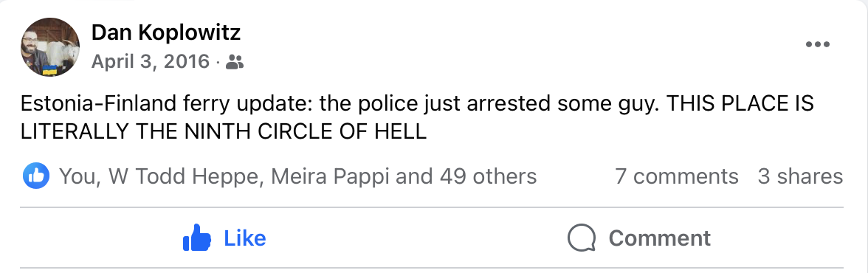The image size is (868, 273).
Task: Open W Todd Heppe in reactions list
Action: click(185, 176)
